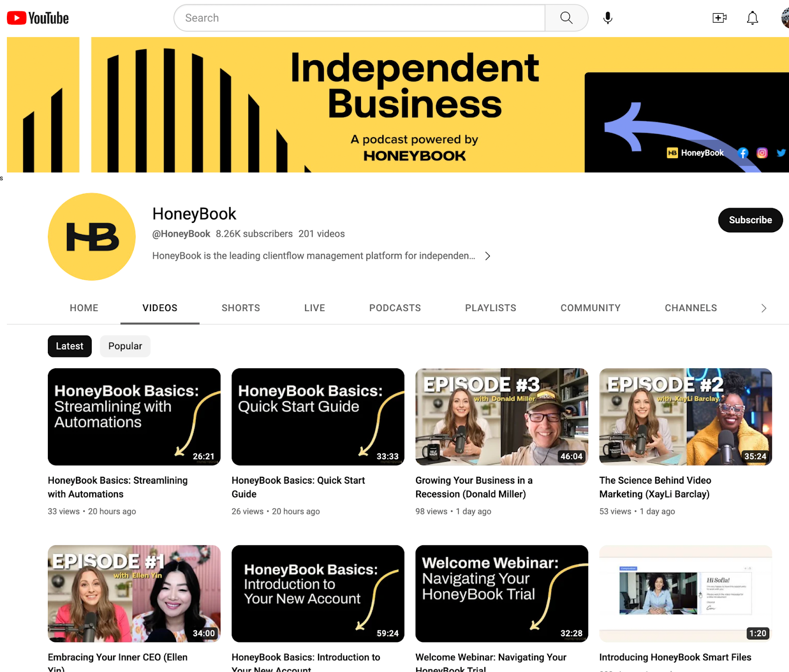This screenshot has width=789, height=672.
Task: Click the channel description text
Action: [x=314, y=256]
